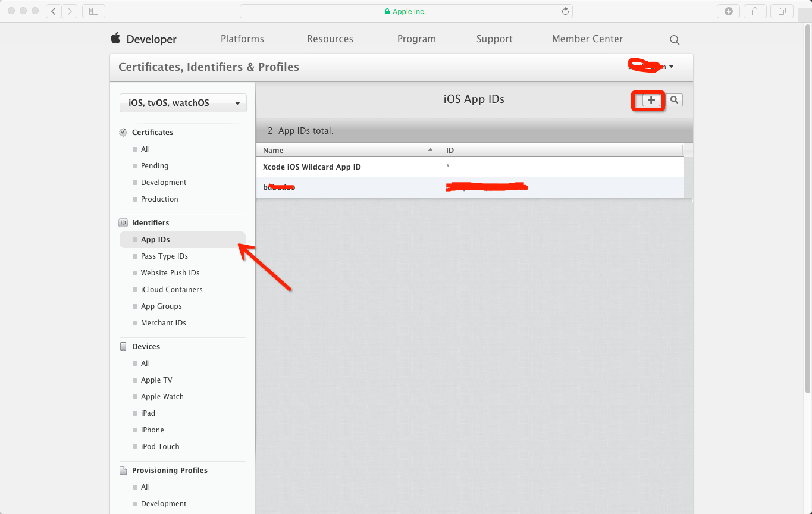Screen dimensions: 812x514
Task: Go forward with Safari's forward arrow
Action: 70,11
